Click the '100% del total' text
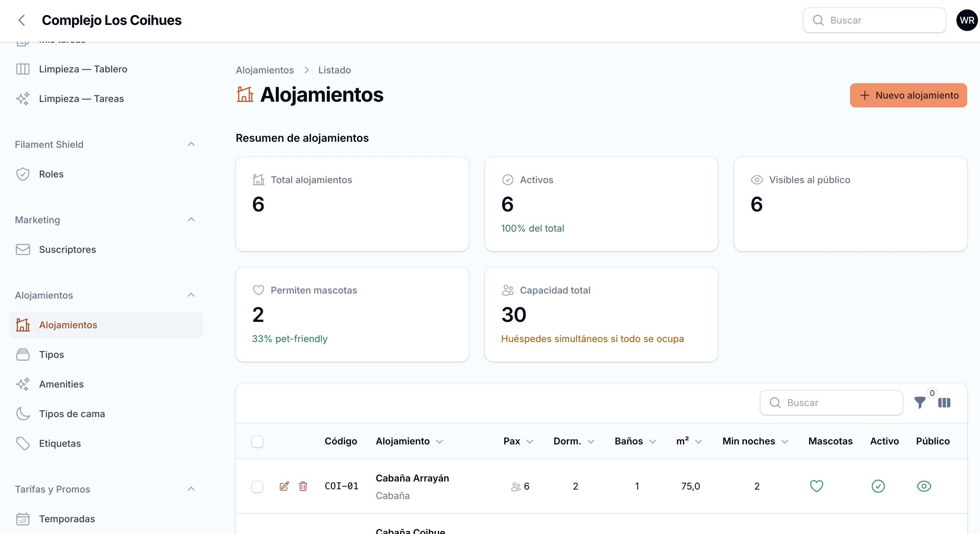980x534 pixels. [532, 228]
